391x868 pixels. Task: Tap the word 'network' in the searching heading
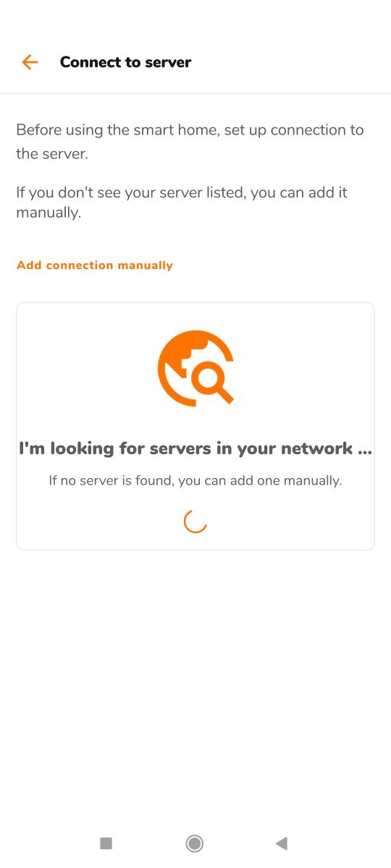click(315, 448)
